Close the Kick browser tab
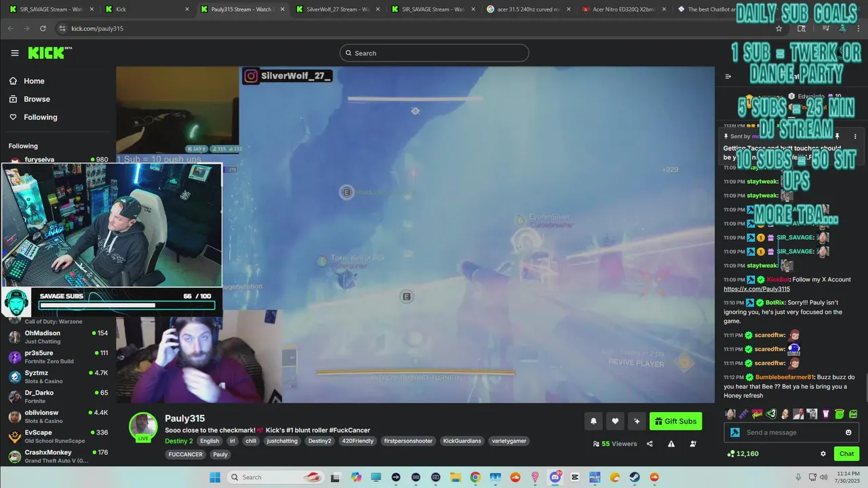Image resolution: width=868 pixels, height=488 pixels. [x=186, y=9]
